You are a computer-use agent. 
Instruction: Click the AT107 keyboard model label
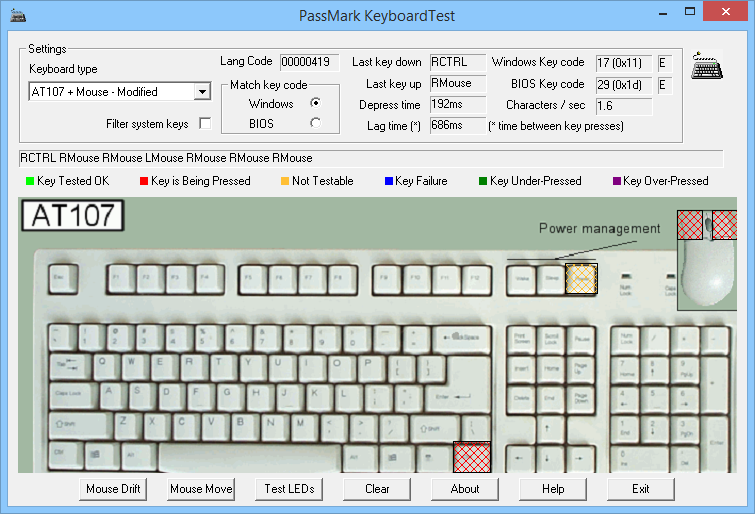click(73, 215)
